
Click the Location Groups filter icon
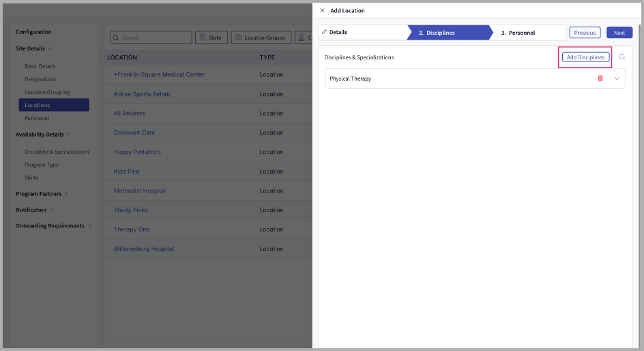click(x=238, y=38)
